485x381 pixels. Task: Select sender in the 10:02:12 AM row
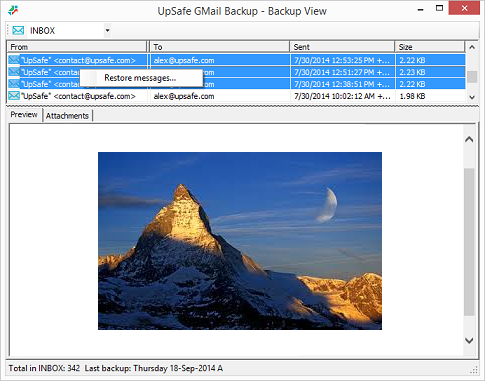78,96
